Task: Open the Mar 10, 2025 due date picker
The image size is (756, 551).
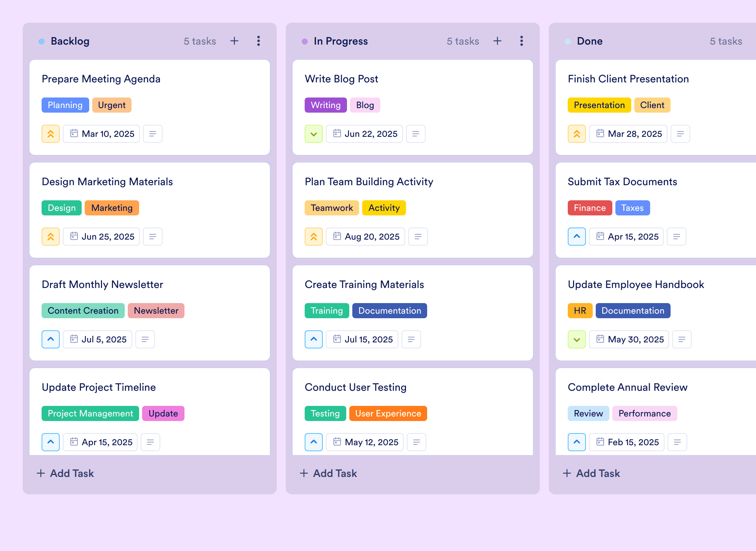Action: tap(101, 134)
